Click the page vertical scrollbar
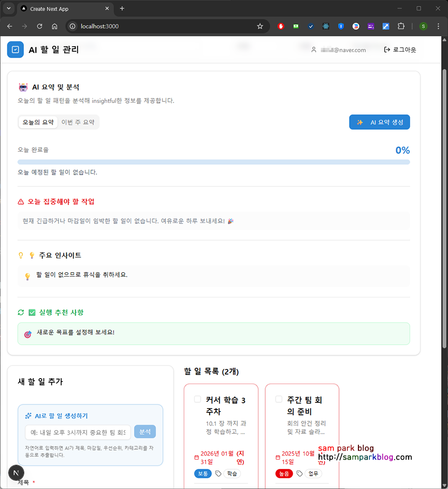 click(444, 208)
